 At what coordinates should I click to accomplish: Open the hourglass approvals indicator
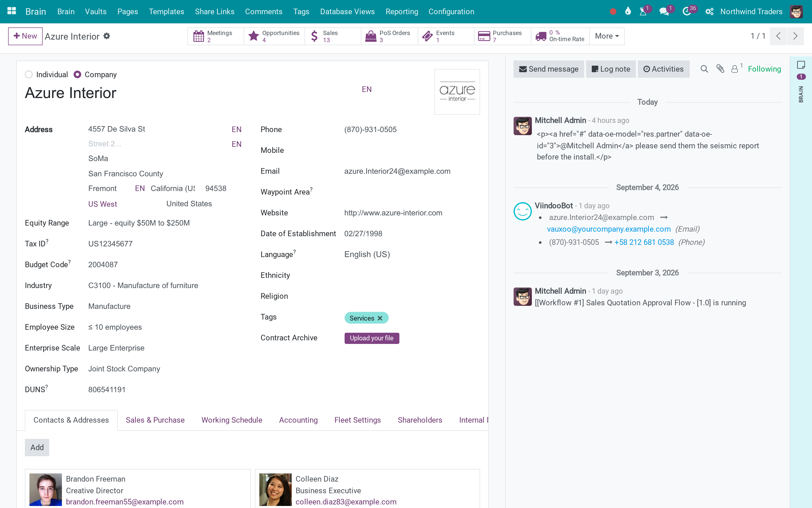click(643, 12)
